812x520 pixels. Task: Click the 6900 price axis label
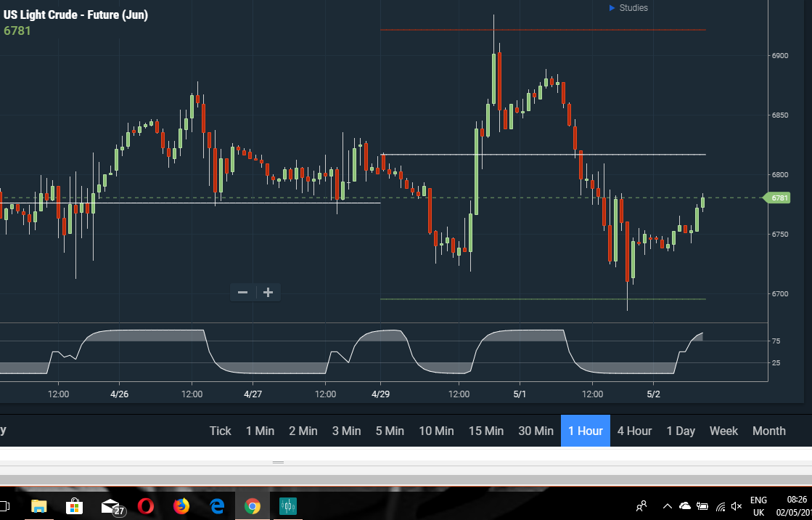pyautogui.click(x=780, y=55)
